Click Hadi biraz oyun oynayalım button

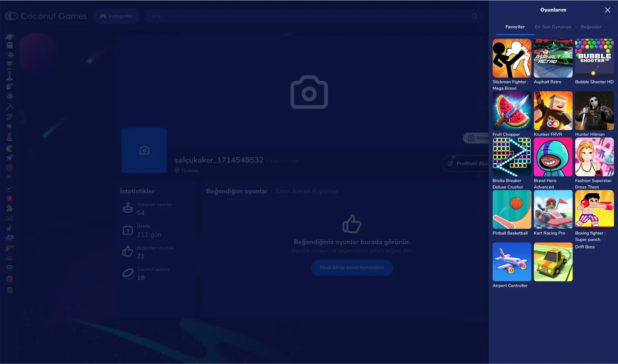pyautogui.click(x=352, y=267)
